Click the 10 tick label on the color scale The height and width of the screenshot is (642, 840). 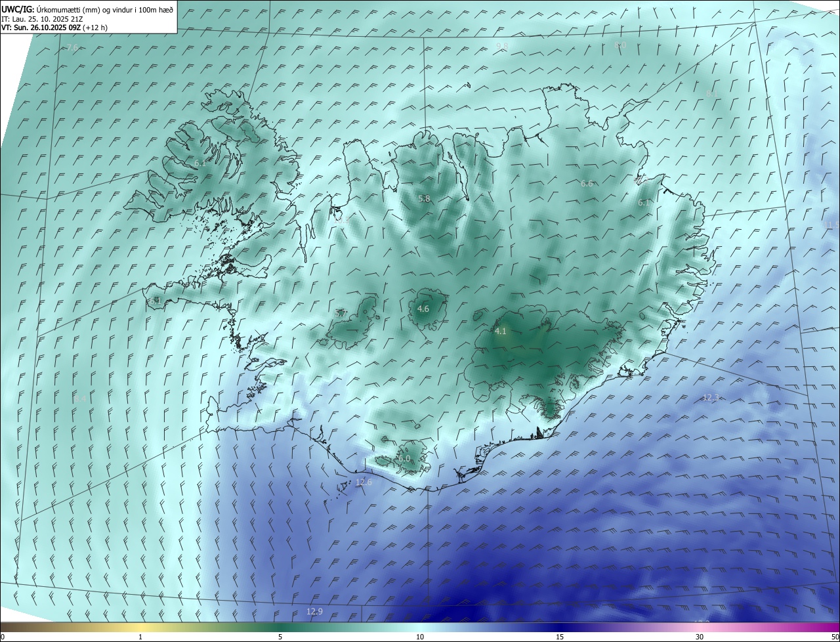point(420,637)
